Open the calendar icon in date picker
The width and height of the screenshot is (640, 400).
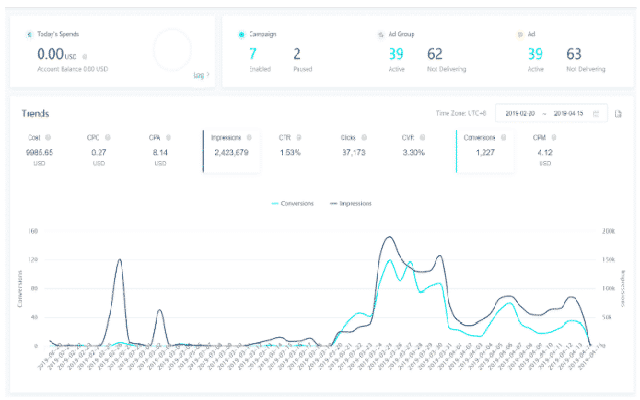pyautogui.click(x=596, y=114)
